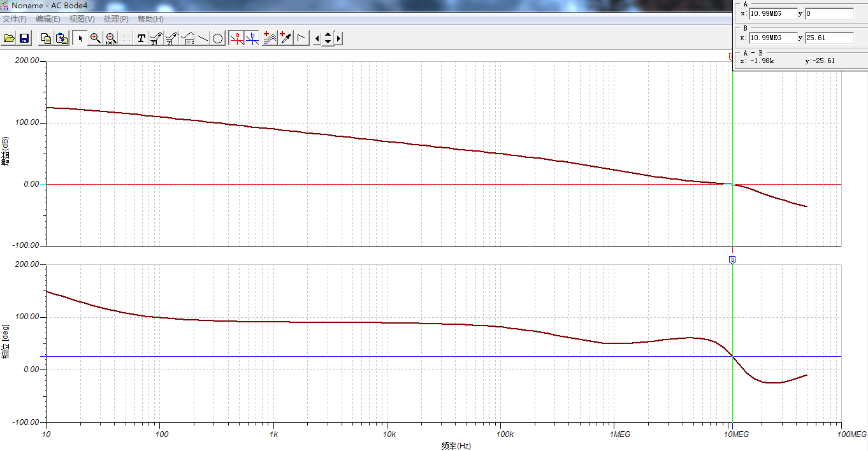Click the Paste clipboard icon

pyautogui.click(x=62, y=38)
